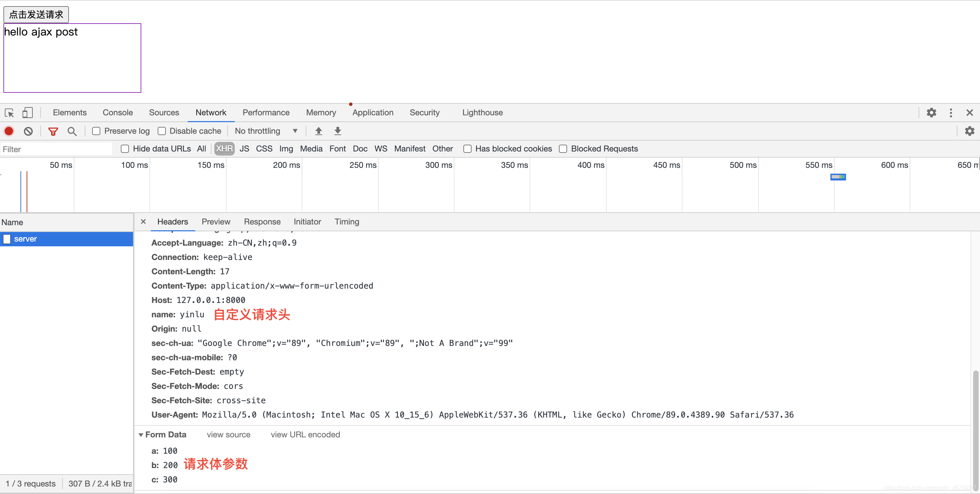Stop recording network log
The image size is (980, 494).
(9, 131)
